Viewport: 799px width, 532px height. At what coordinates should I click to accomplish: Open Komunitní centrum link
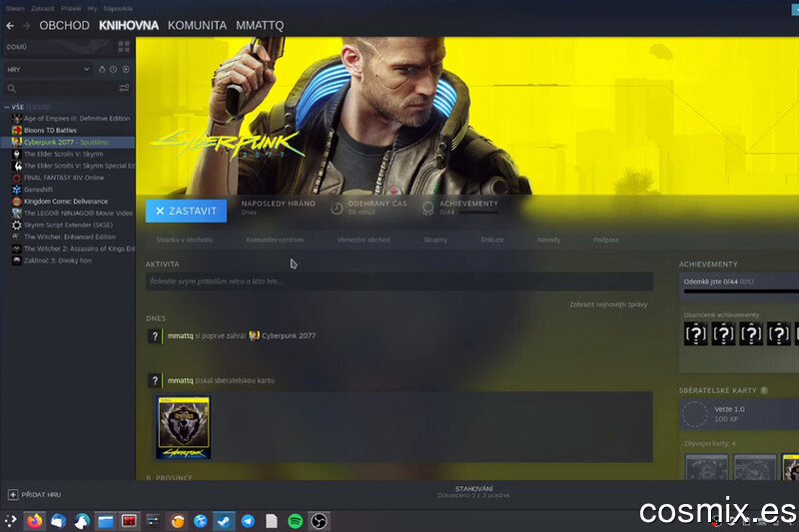click(275, 240)
